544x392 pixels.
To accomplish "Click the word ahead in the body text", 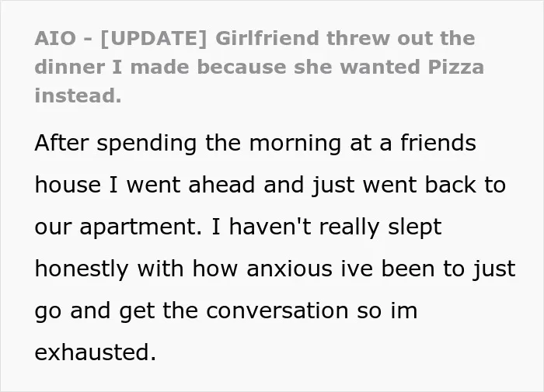I will point(221,185).
